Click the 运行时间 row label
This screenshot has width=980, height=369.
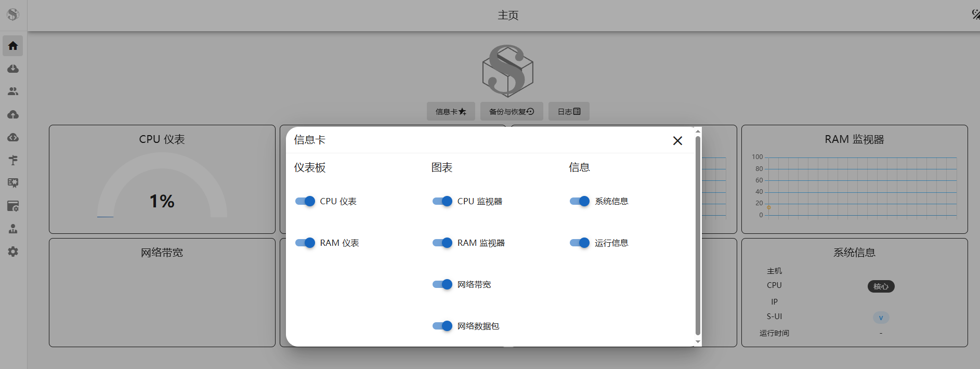[x=774, y=333]
